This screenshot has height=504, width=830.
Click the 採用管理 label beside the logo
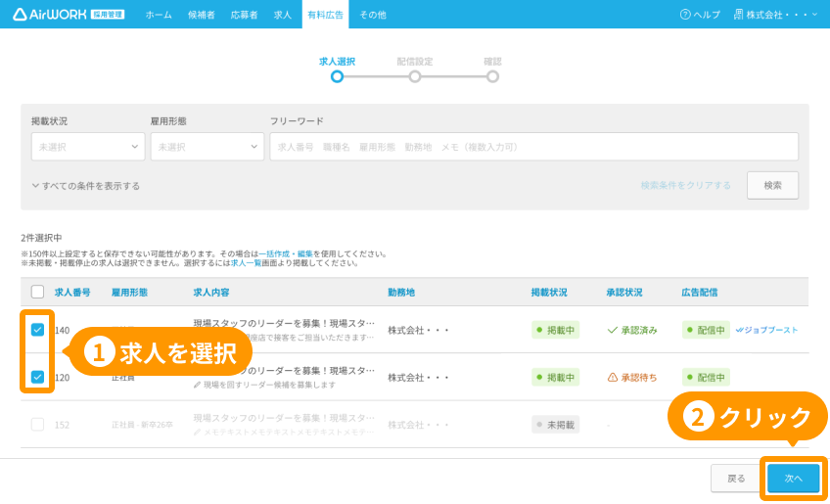108,15
